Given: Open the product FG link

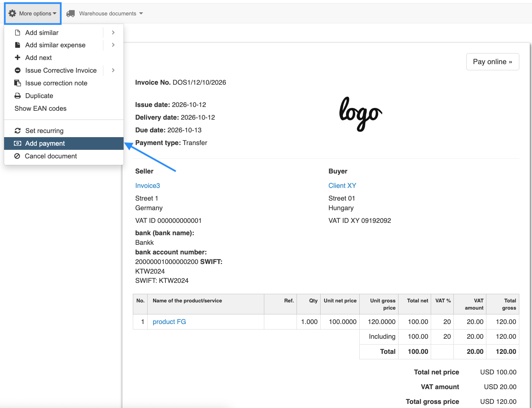Looking at the screenshot, I should (169, 322).
